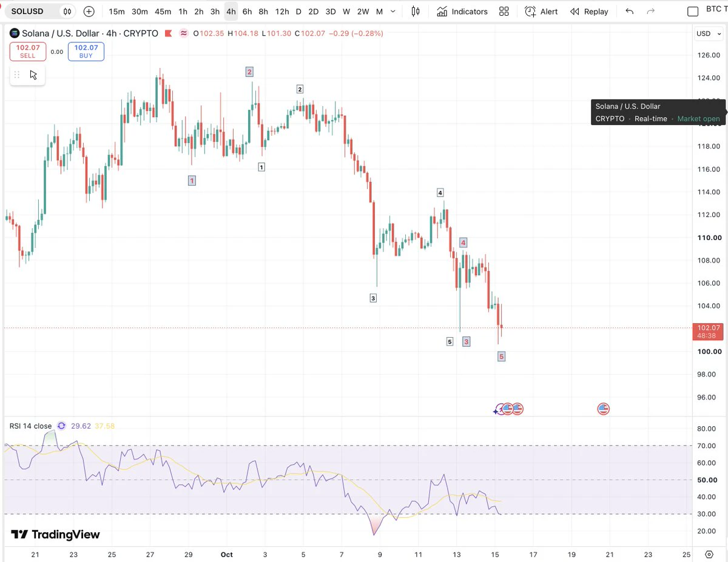
Task: Undo the last chart action
Action: 630,12
